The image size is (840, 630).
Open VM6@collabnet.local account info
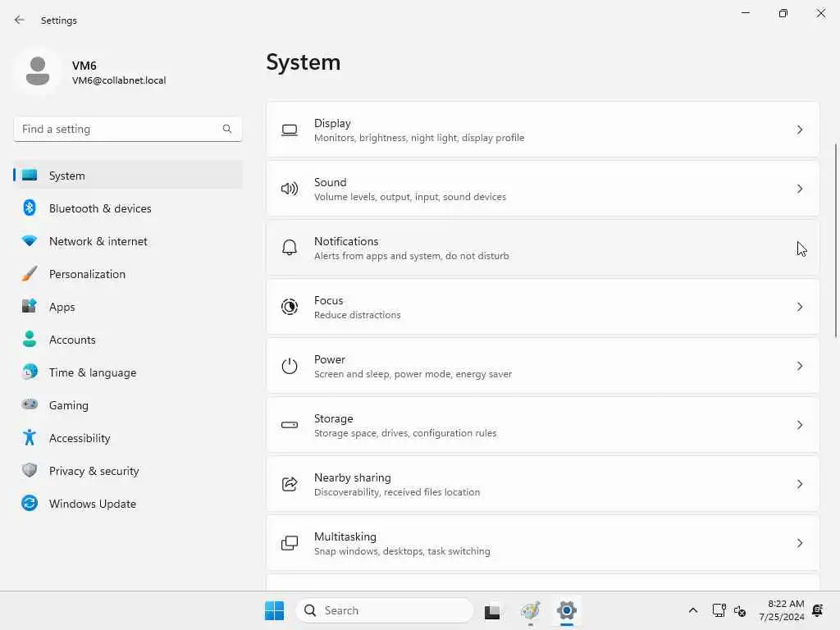tap(119, 80)
